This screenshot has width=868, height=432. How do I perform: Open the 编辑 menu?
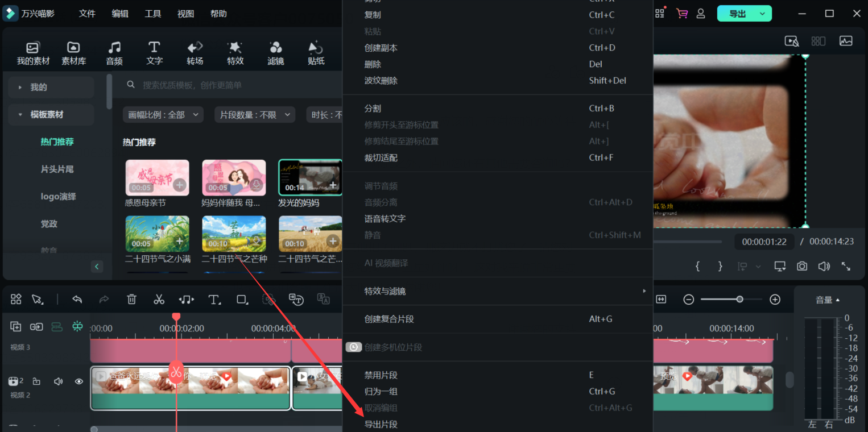tap(120, 14)
